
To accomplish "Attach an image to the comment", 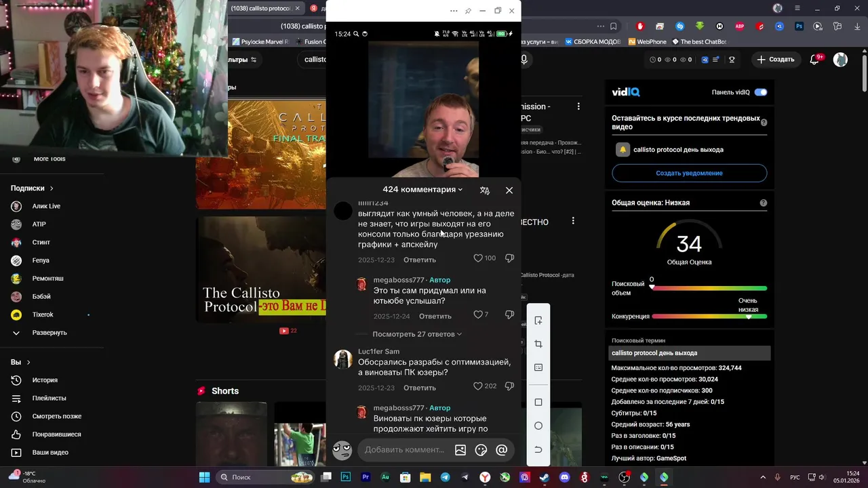I will coord(460,449).
